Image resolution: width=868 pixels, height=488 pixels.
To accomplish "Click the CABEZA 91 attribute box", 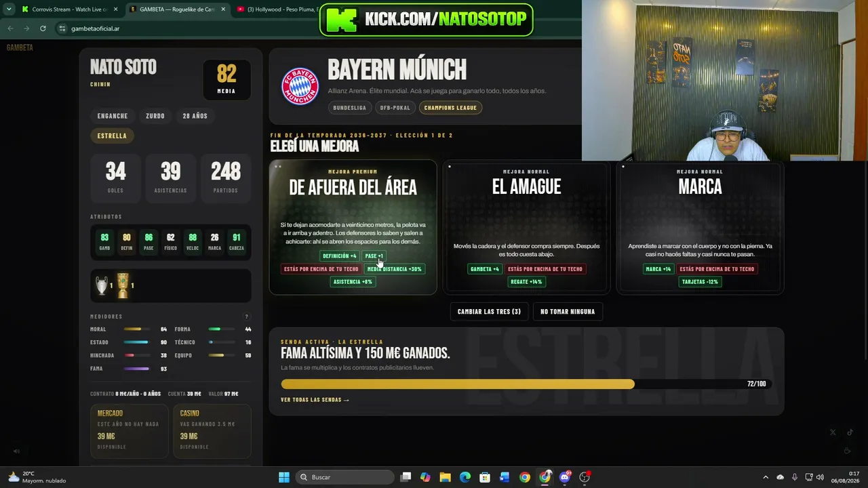I will pos(236,242).
